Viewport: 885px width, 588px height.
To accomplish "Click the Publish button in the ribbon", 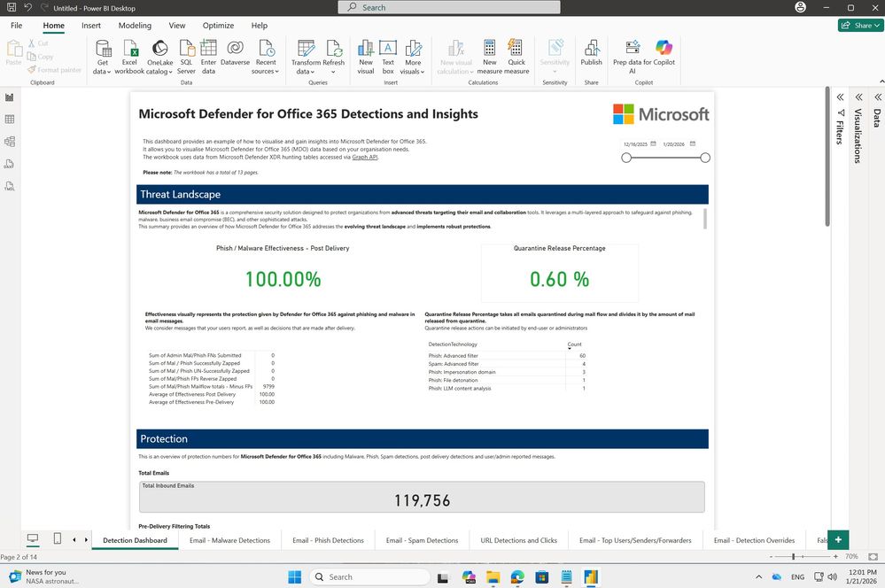I will (591, 55).
